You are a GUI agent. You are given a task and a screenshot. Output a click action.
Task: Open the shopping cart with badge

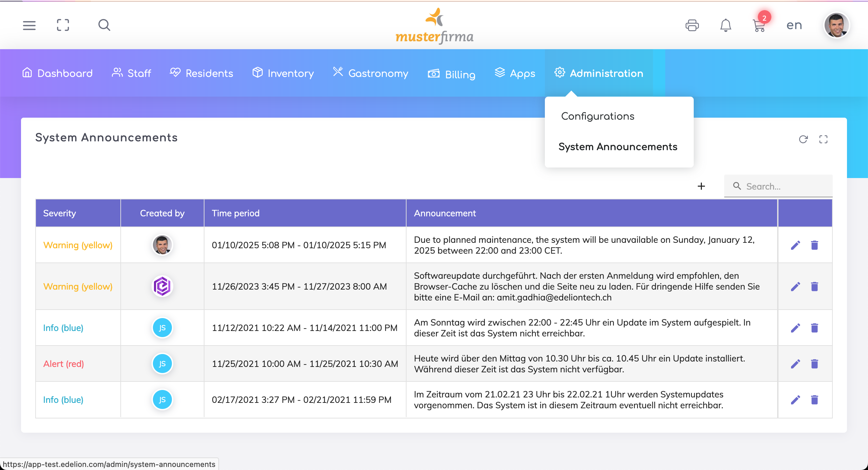pyautogui.click(x=759, y=25)
